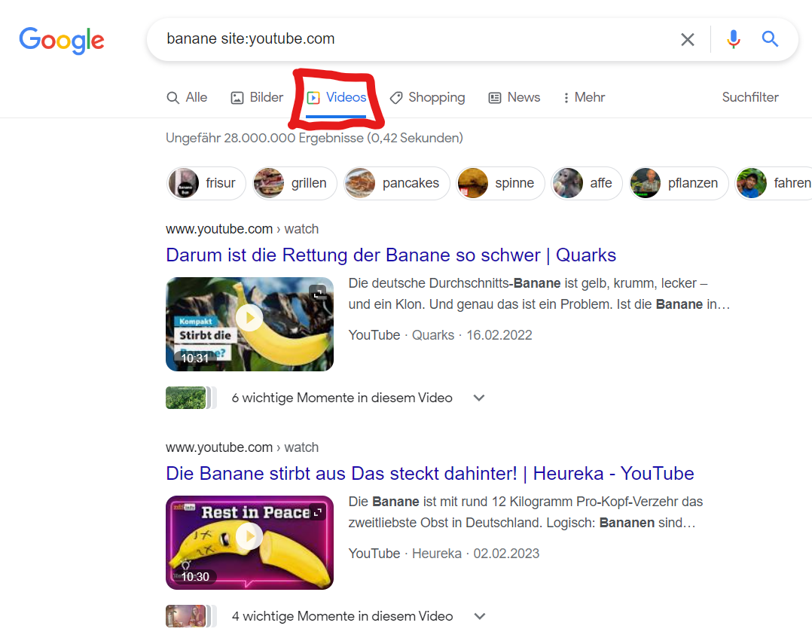The height and width of the screenshot is (644, 812).
Task: Click fullscreen preview icon on Heureka thumbnail
Action: coord(317,512)
